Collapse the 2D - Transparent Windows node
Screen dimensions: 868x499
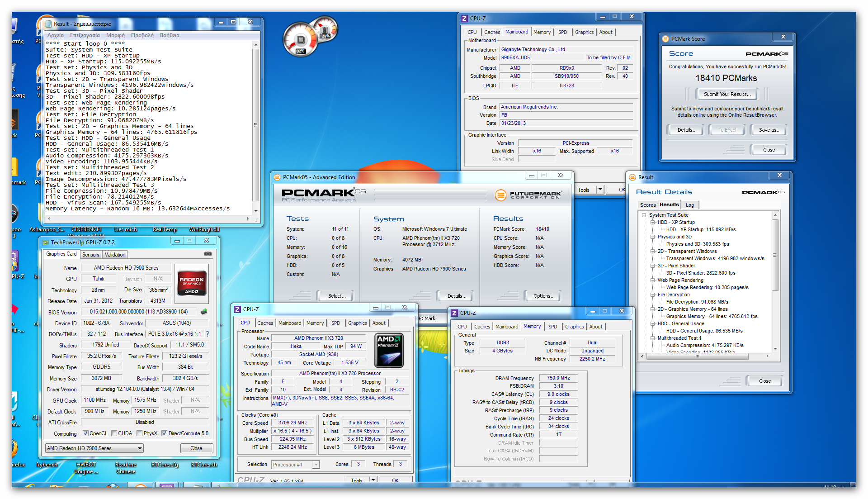click(x=652, y=252)
